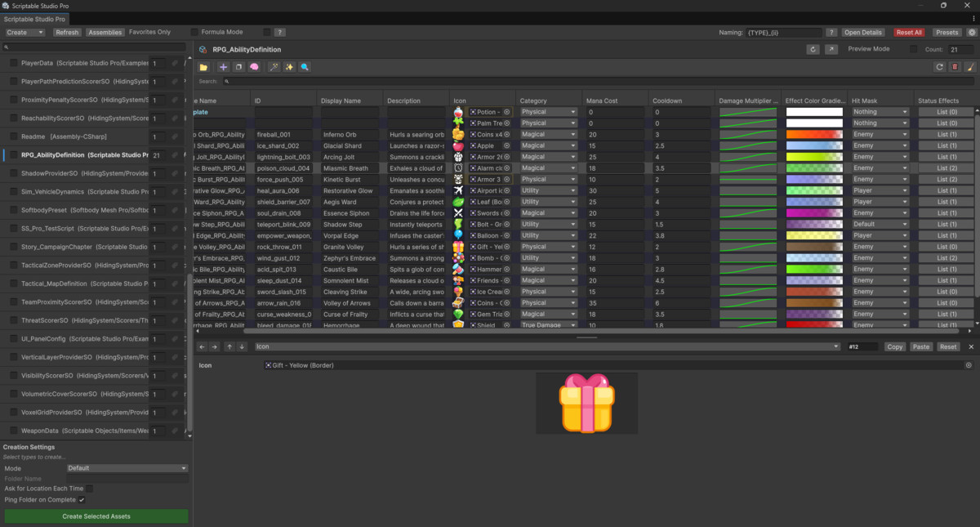Select the pink brain icon in the toolbar

(254, 67)
